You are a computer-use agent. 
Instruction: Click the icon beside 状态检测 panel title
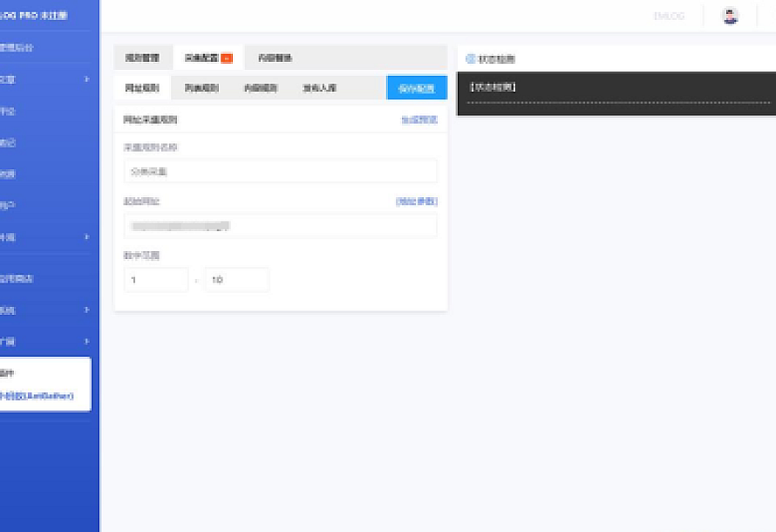(x=471, y=59)
